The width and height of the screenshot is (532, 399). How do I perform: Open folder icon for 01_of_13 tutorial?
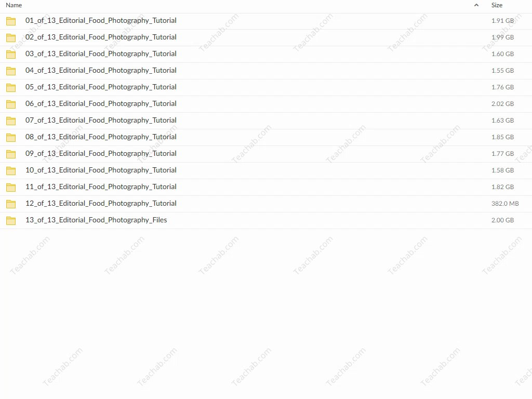[x=11, y=21]
